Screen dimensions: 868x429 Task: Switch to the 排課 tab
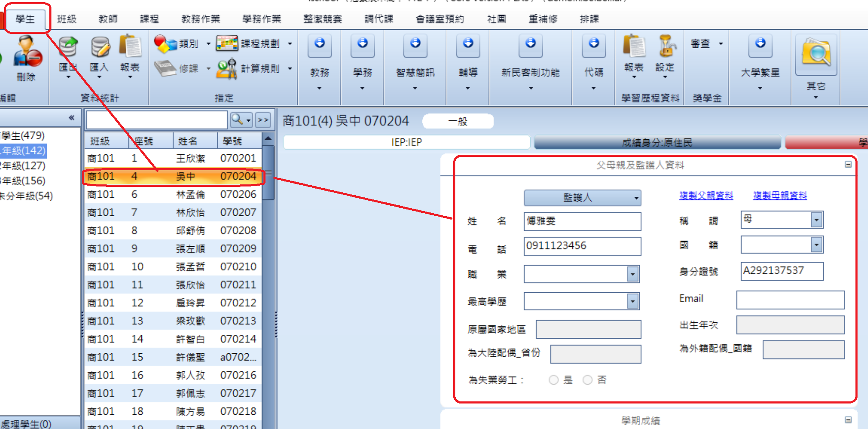pyautogui.click(x=590, y=19)
